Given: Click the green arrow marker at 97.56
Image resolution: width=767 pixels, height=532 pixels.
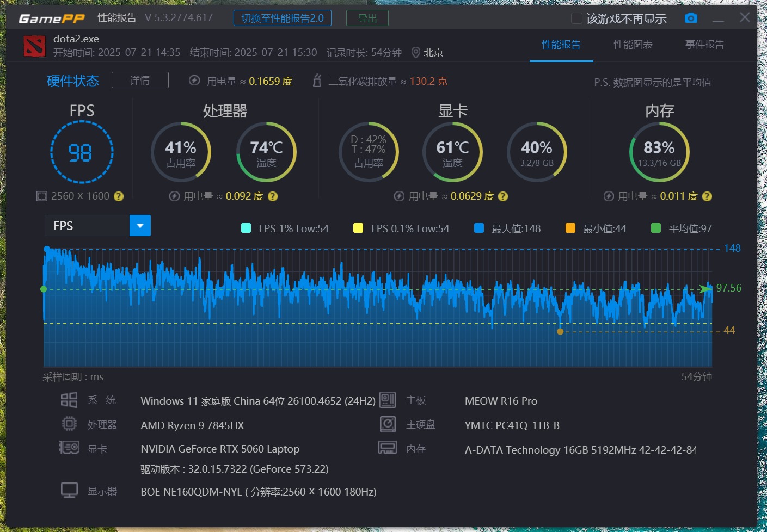Looking at the screenshot, I should pos(705,288).
